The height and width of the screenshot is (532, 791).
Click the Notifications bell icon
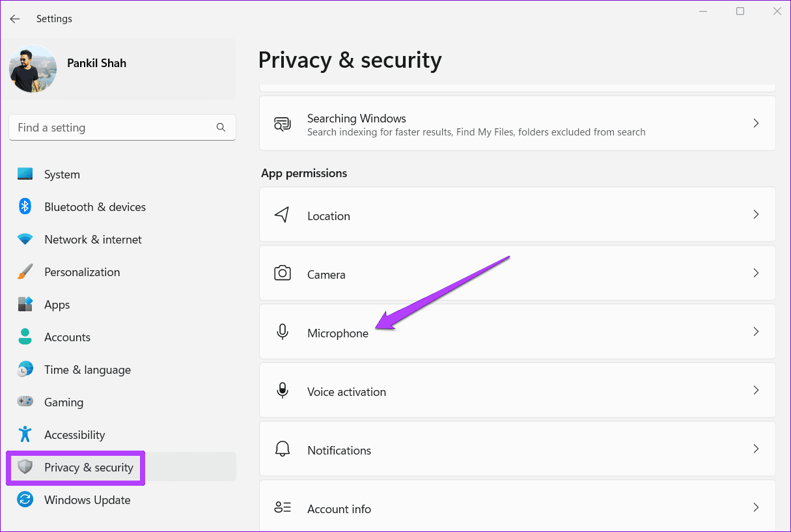pyautogui.click(x=283, y=449)
